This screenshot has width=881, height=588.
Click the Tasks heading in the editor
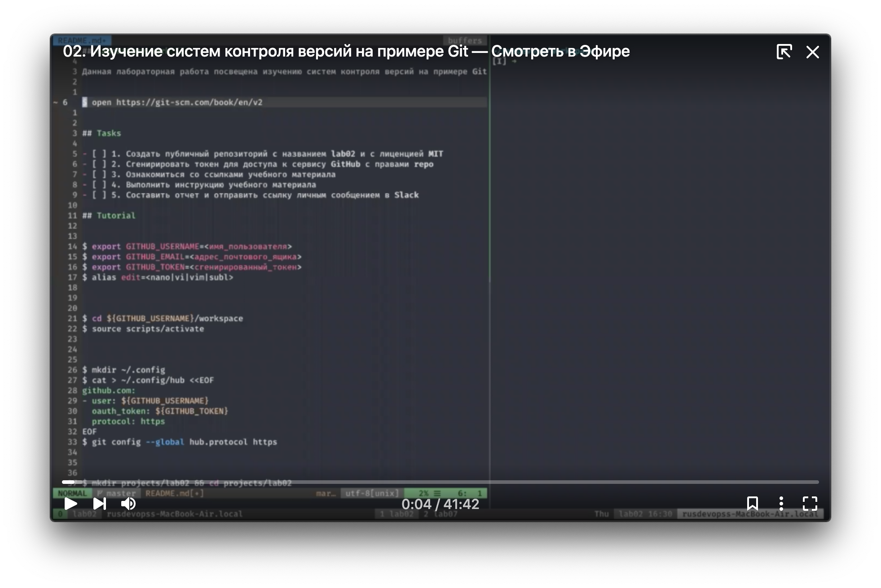[108, 133]
